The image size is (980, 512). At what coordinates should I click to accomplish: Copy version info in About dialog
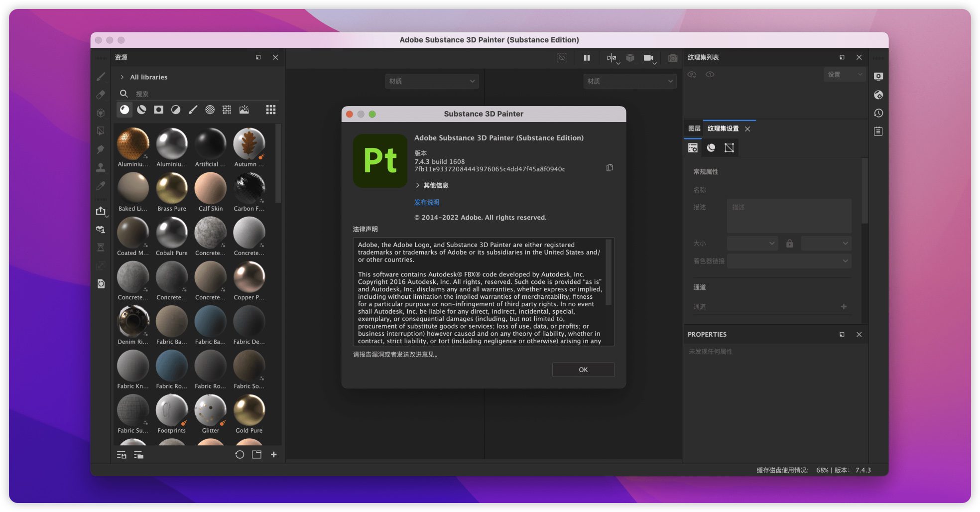610,168
